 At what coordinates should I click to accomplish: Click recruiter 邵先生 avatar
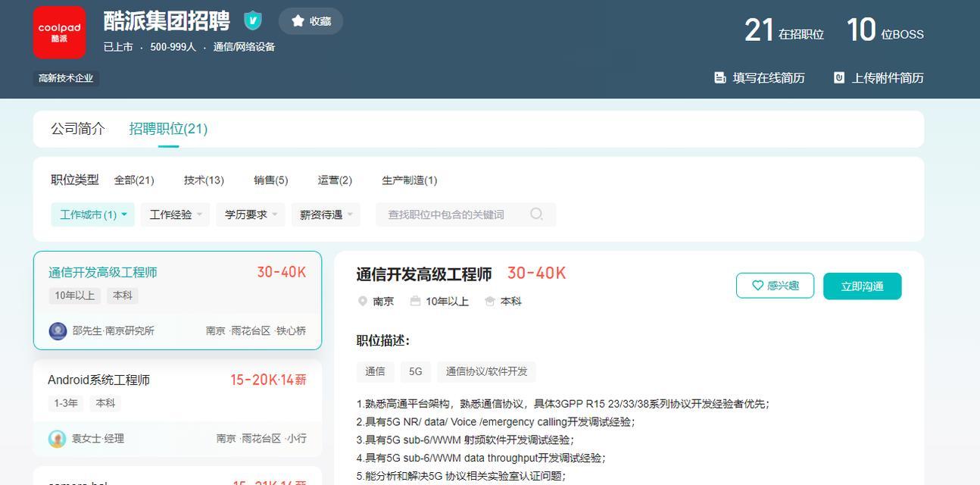pyautogui.click(x=58, y=331)
